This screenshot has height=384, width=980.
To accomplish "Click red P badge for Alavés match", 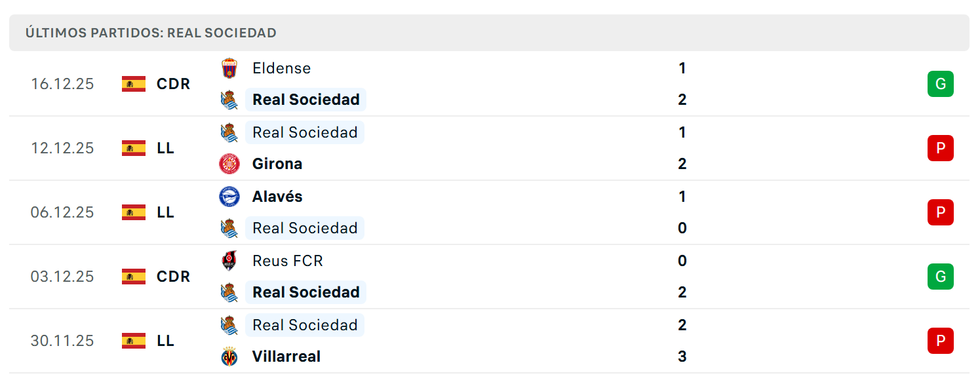I will tap(941, 212).
